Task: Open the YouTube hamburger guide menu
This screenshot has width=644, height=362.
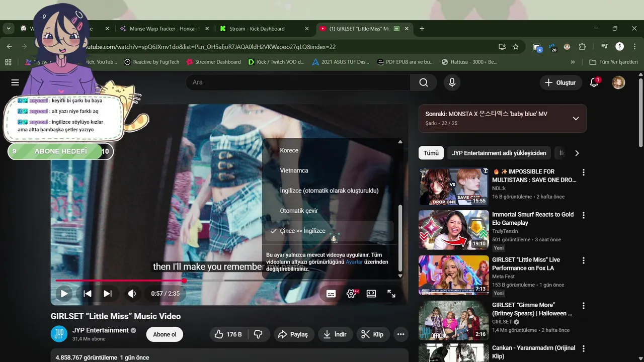Action: point(15,82)
